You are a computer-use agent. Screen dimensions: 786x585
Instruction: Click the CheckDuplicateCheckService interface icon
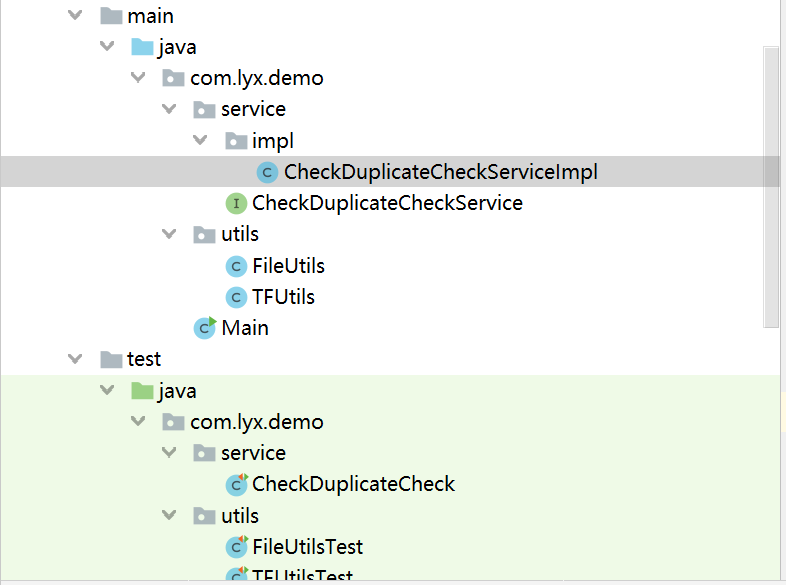click(236, 204)
